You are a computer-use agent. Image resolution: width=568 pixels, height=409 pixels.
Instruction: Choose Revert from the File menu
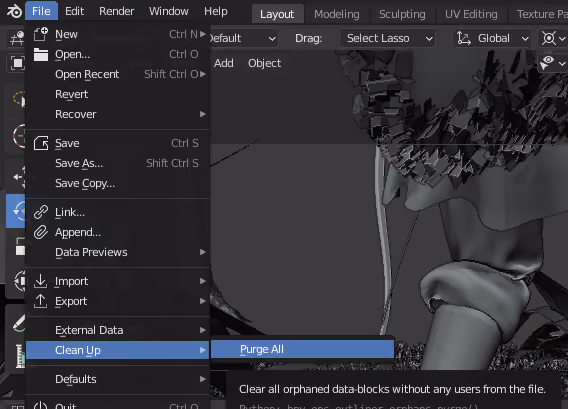[118, 94]
